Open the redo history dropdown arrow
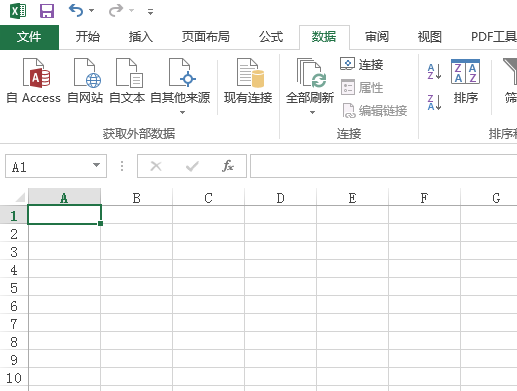Image resolution: width=517 pixels, height=391 pixels. coord(131,11)
